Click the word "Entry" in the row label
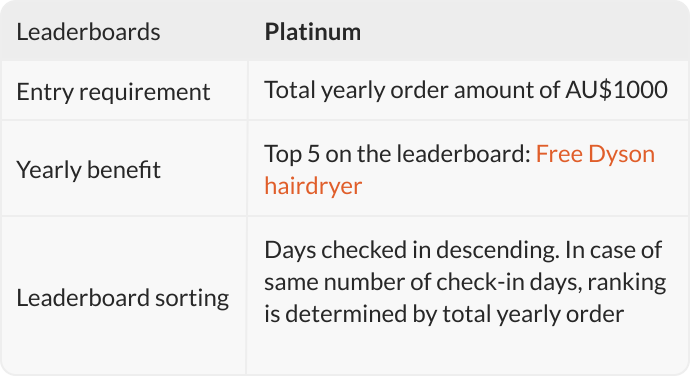The width and height of the screenshot is (690, 376). (x=45, y=92)
